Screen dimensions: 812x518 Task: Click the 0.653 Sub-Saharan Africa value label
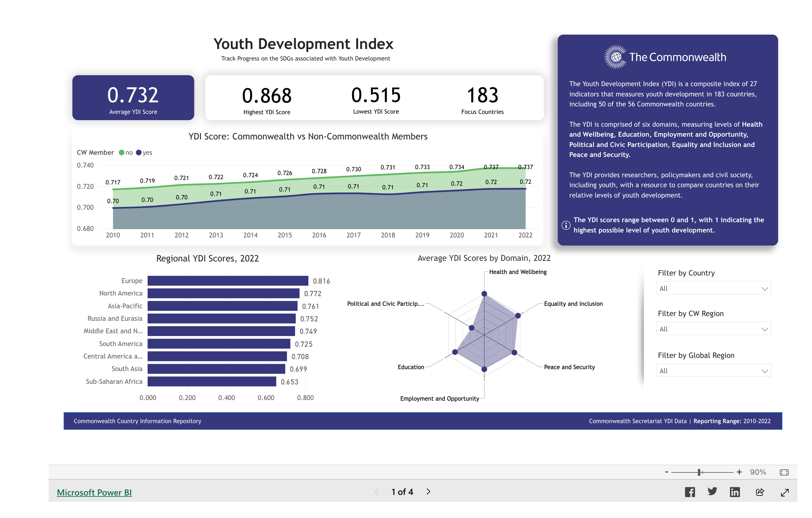pos(290,382)
